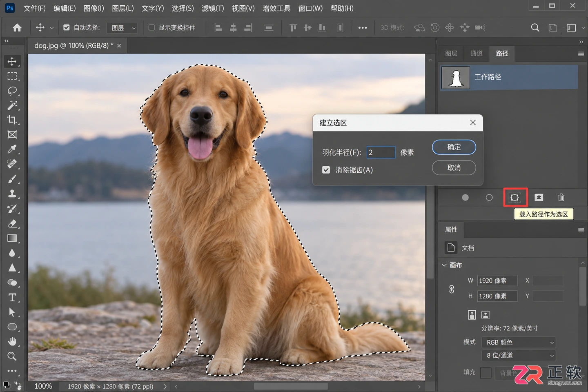Click load path as selection icon

click(x=515, y=198)
